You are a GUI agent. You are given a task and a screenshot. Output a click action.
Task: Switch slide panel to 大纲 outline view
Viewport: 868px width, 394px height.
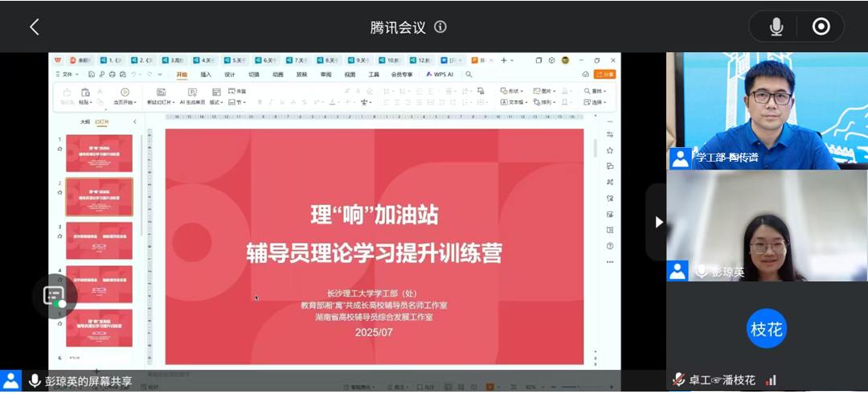click(84, 121)
